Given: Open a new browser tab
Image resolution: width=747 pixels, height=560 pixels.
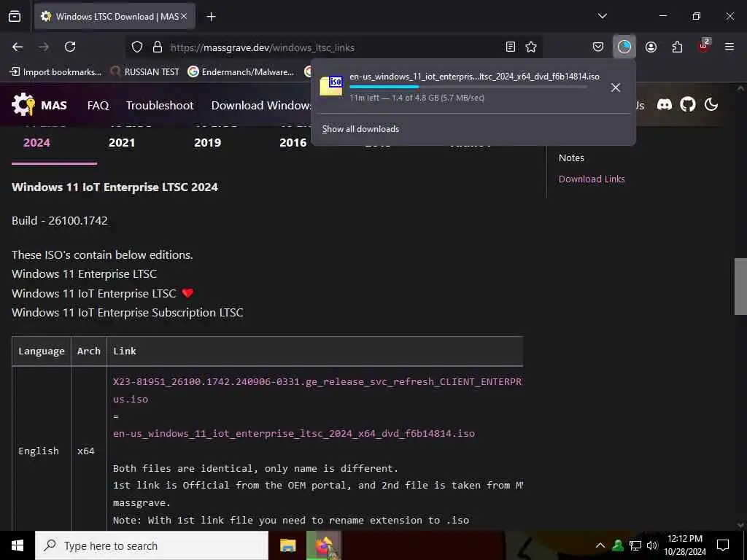Looking at the screenshot, I should pyautogui.click(x=211, y=17).
